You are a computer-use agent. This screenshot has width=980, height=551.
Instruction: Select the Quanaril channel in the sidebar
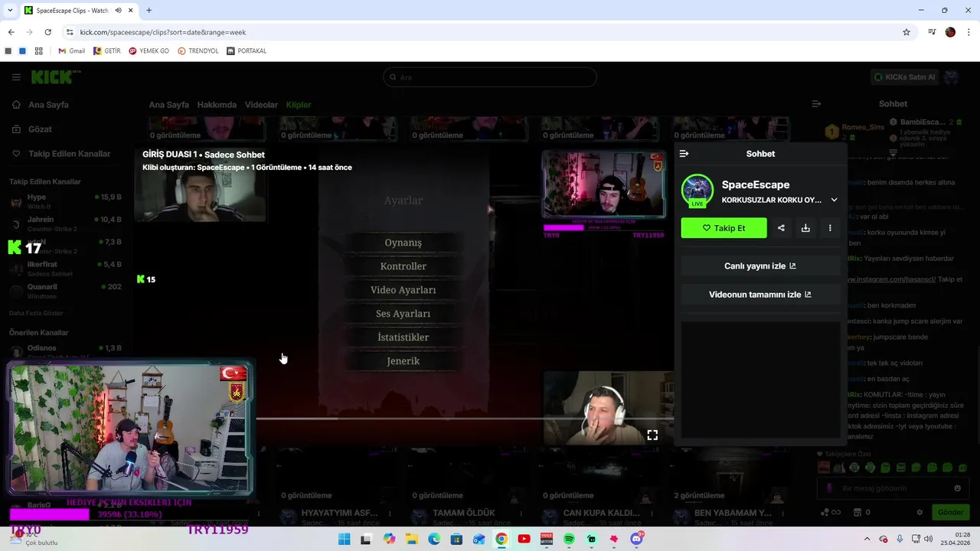[x=65, y=291]
